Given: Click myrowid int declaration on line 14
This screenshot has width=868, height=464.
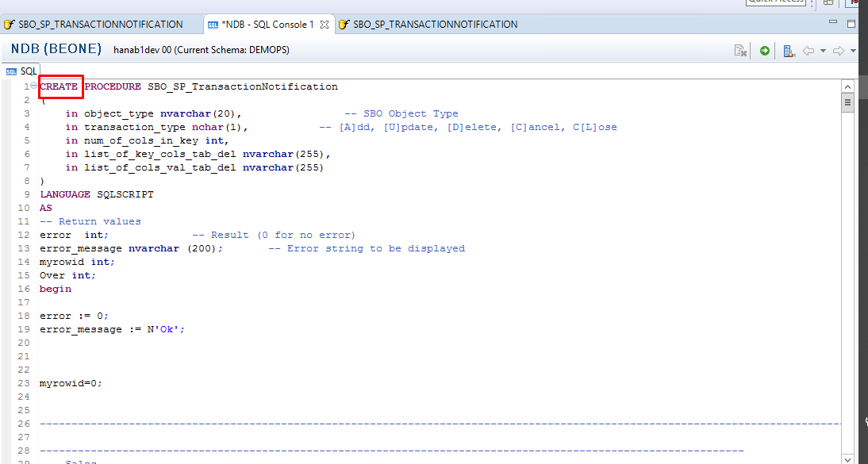Looking at the screenshot, I should [x=78, y=262].
